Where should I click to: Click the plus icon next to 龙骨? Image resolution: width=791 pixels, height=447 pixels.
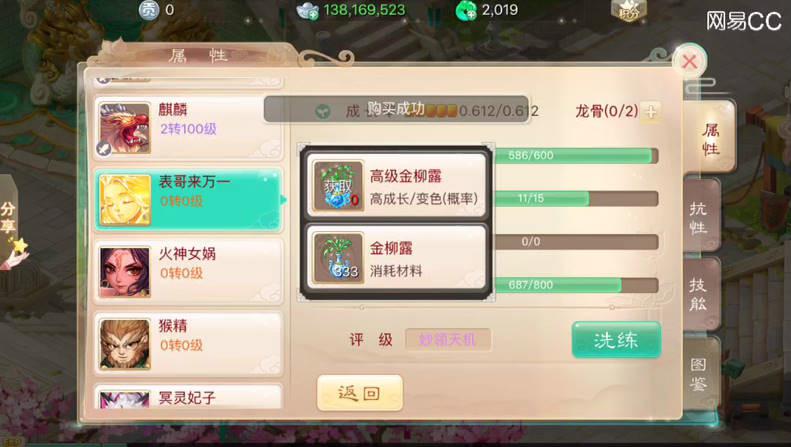coord(651,111)
